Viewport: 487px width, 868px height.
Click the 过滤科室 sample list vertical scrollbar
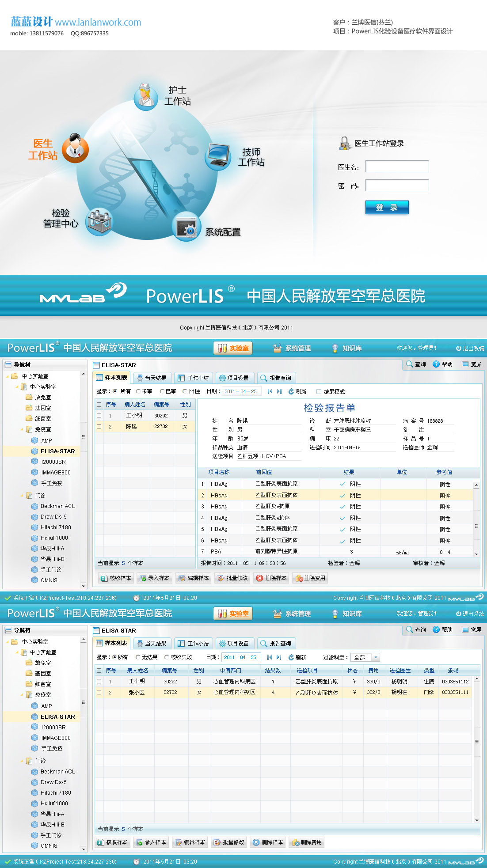(476, 749)
